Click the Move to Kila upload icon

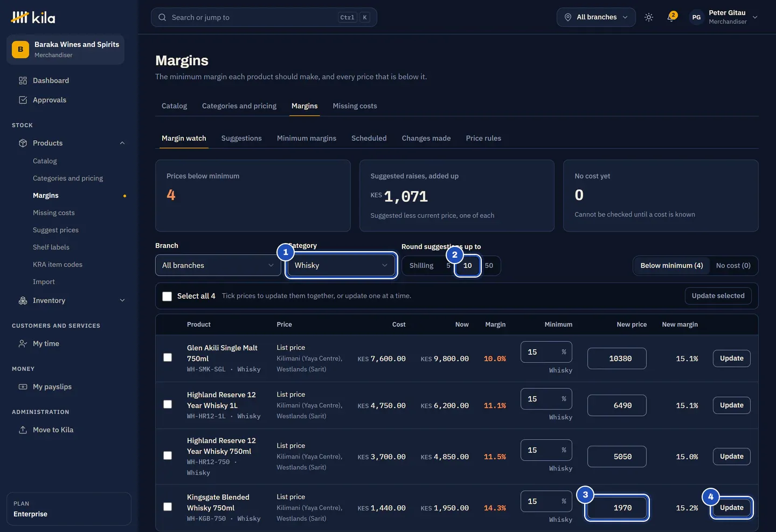(23, 430)
